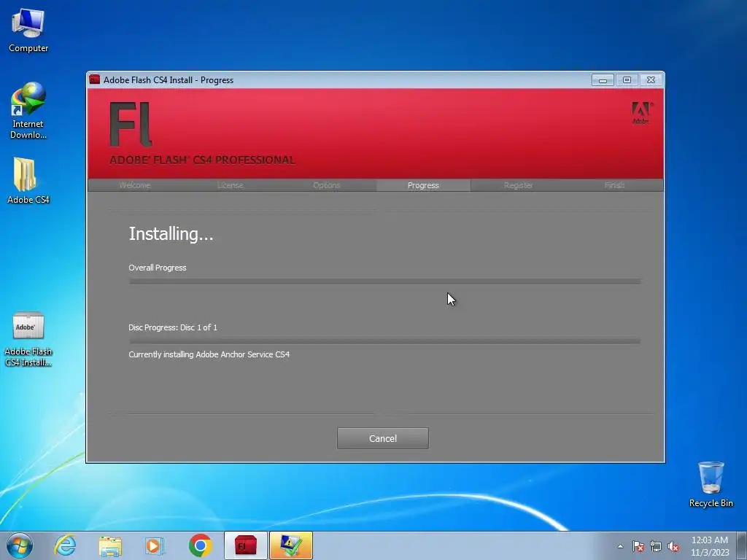The height and width of the screenshot is (560, 747).
Task: Open Google Chrome from the taskbar
Action: [x=200, y=545]
